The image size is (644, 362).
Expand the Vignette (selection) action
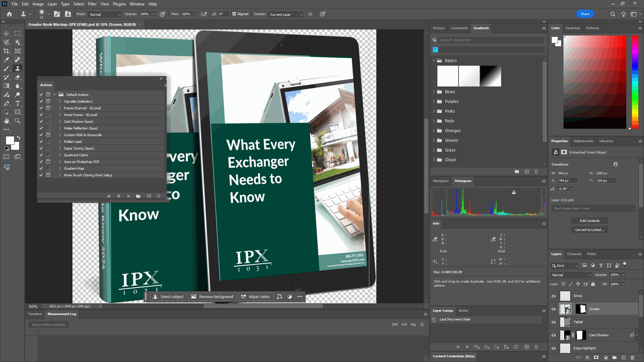coord(60,101)
